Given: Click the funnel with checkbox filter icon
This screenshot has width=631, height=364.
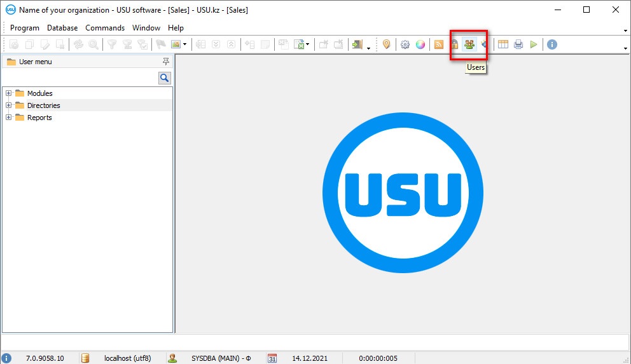Looking at the screenshot, I should pos(143,44).
